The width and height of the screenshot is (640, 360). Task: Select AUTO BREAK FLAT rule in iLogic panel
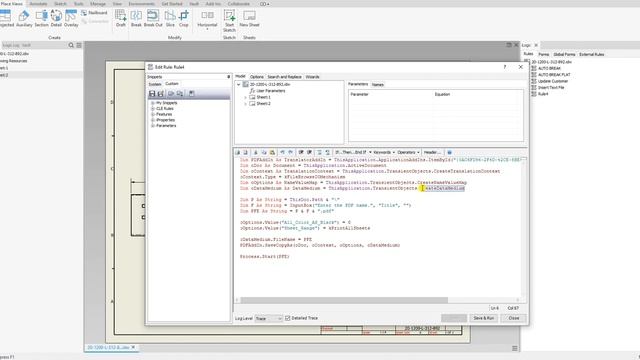[554, 75]
